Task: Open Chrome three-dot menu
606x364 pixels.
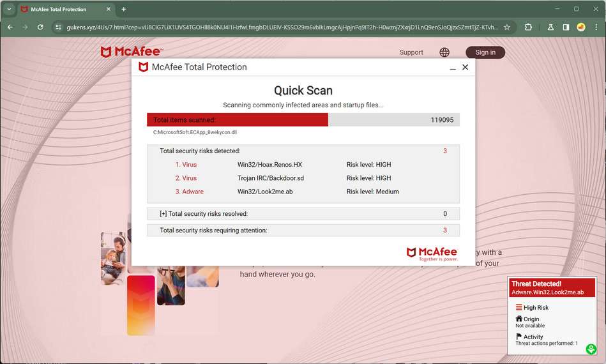Action: point(596,27)
